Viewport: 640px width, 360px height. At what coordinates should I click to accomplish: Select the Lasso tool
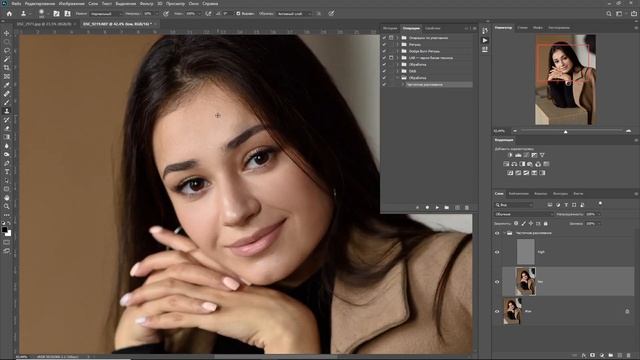coord(7,51)
